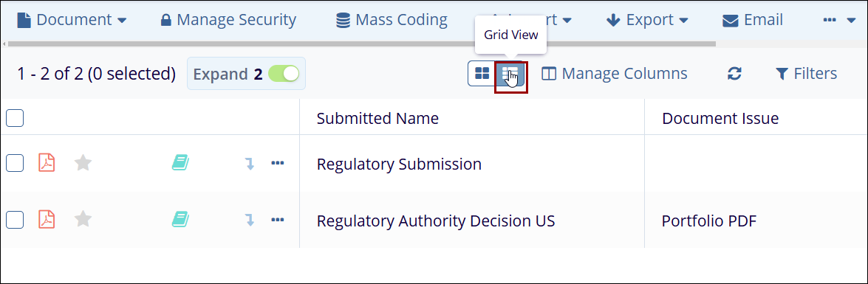Screen dimensions: 868x284
Task: Open Manage Security
Action: (228, 20)
